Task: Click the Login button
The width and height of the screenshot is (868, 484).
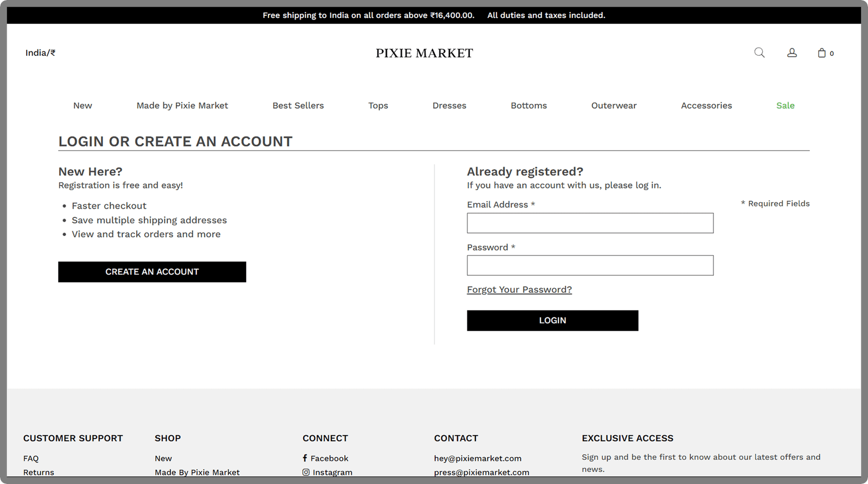Action: (x=552, y=320)
